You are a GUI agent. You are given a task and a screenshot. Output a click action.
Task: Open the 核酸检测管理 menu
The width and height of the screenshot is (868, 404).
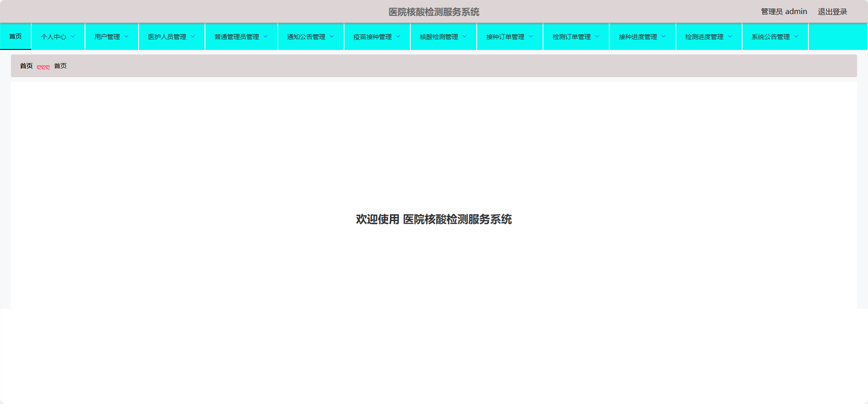point(444,37)
